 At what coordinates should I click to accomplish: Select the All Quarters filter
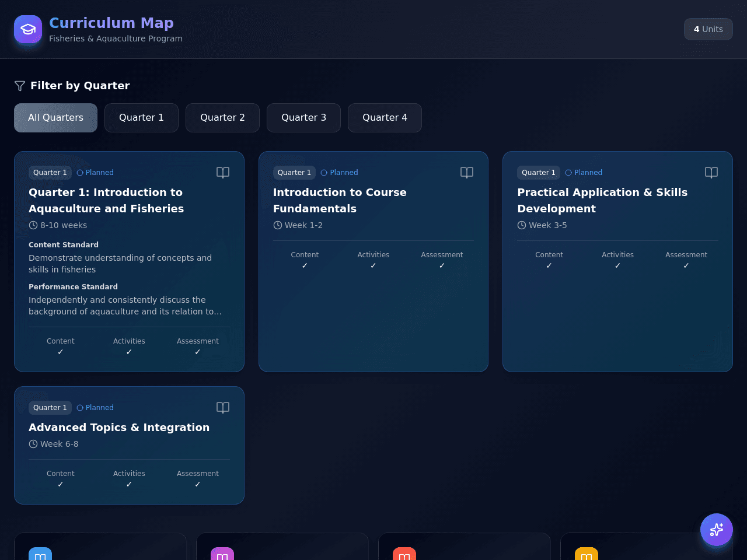point(55,118)
